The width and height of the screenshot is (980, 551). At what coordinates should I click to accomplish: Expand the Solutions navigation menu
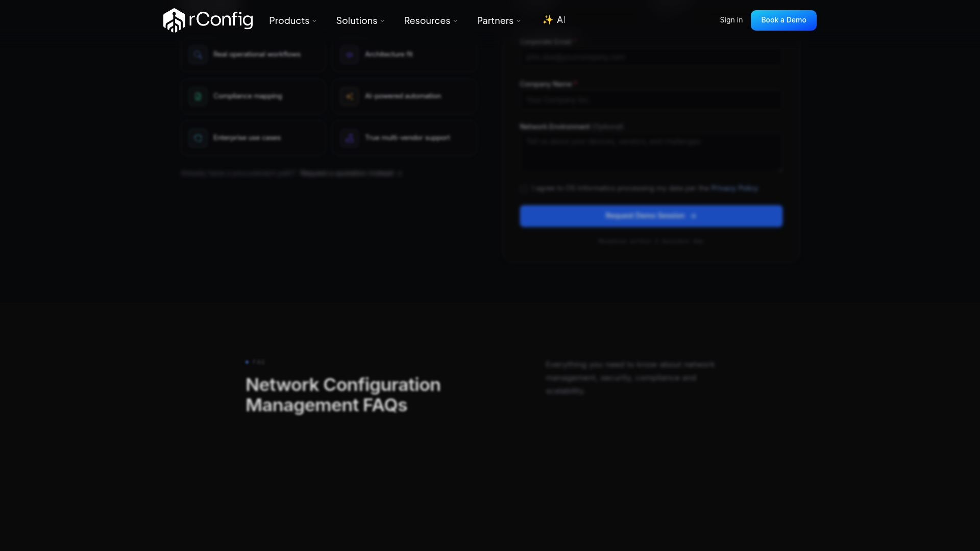pos(360,21)
